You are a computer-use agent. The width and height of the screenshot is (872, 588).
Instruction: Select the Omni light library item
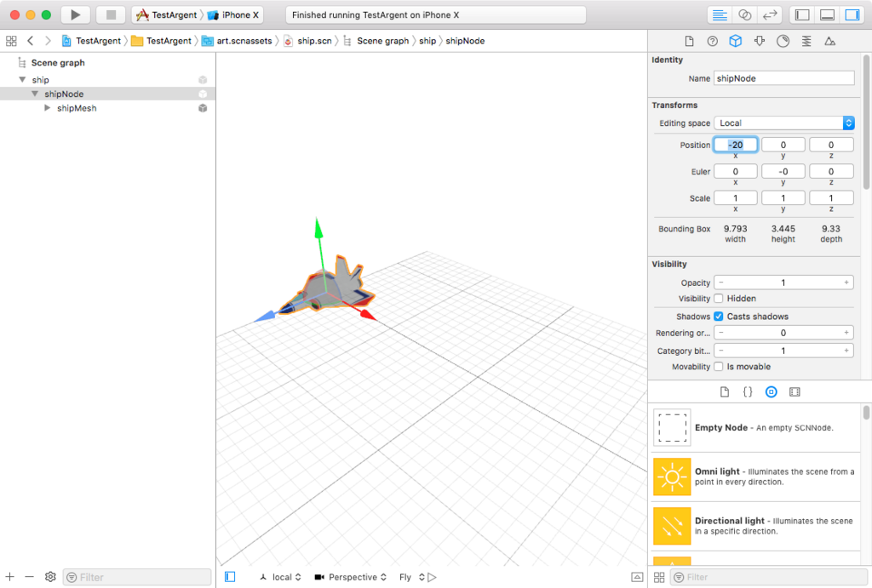point(756,477)
